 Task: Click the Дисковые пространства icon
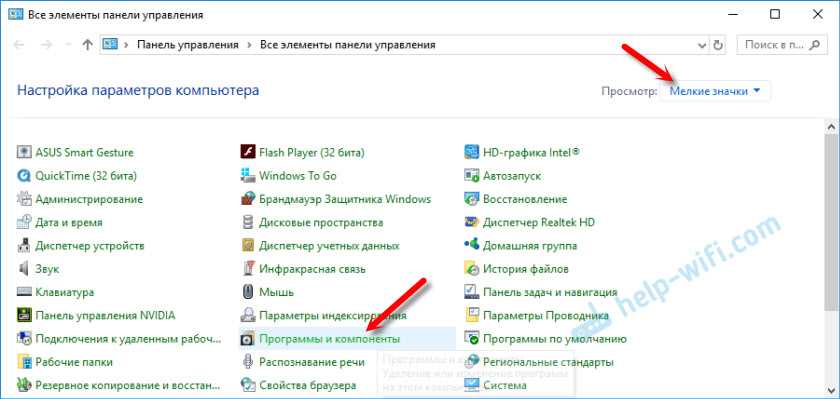(x=248, y=222)
